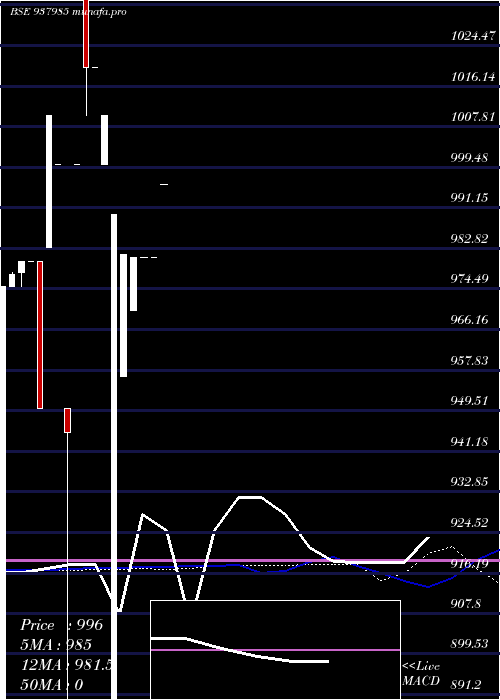Click the 899.53 price axis label
The height and width of the screenshot is (700, 500).
pyautogui.click(x=469, y=644)
